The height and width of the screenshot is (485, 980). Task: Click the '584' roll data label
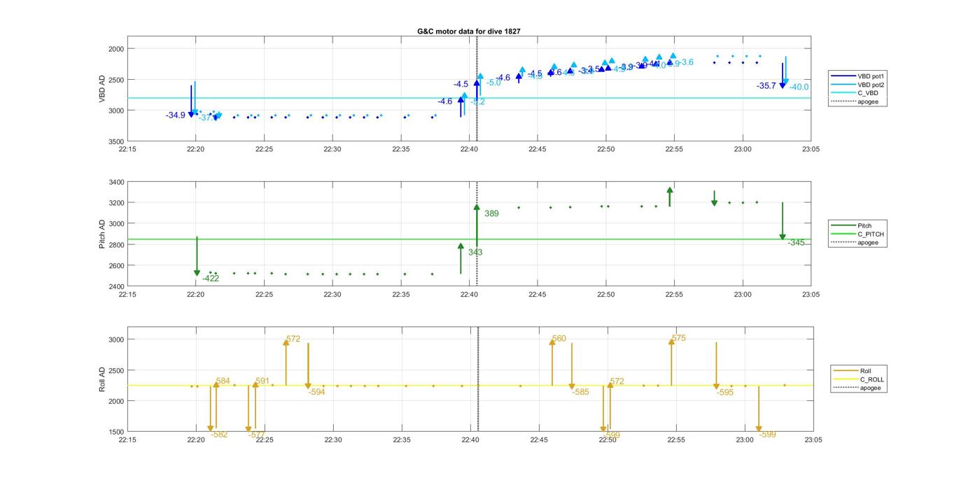coord(223,381)
